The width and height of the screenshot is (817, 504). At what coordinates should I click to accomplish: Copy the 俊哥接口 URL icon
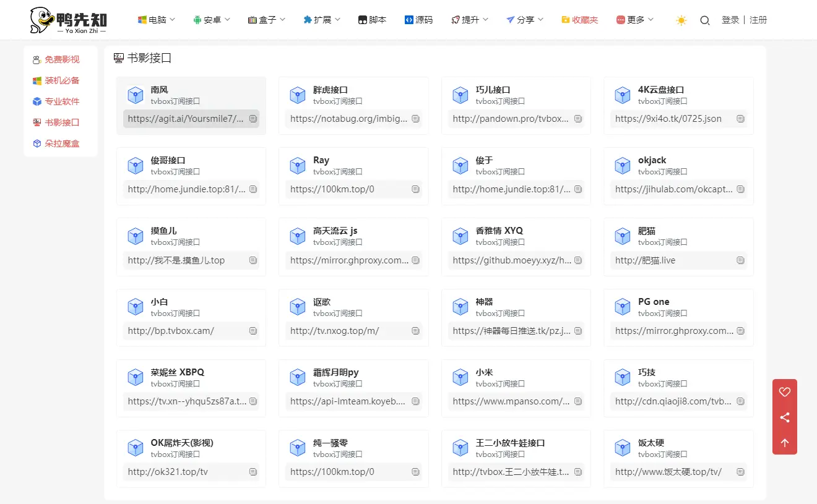[x=253, y=189]
